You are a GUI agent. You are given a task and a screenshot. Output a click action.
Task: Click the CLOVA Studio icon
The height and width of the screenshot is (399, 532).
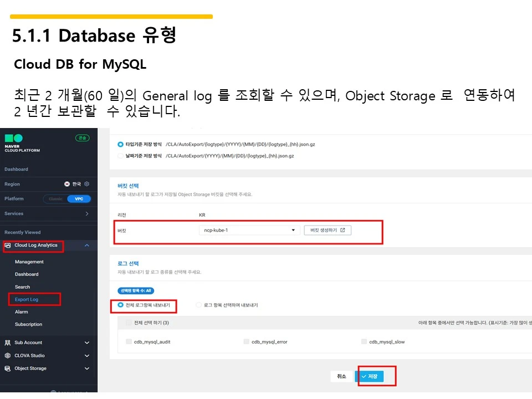tap(7, 356)
